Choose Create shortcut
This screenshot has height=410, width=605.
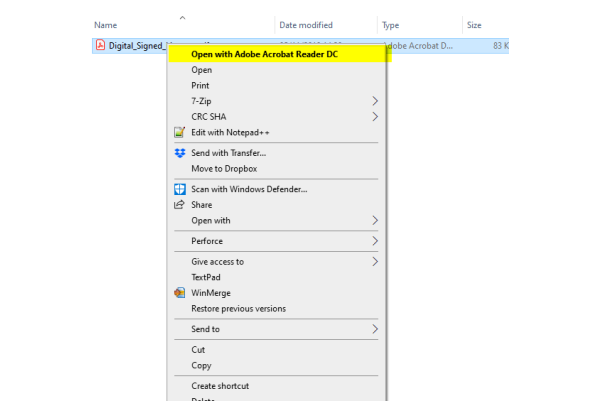click(277, 386)
